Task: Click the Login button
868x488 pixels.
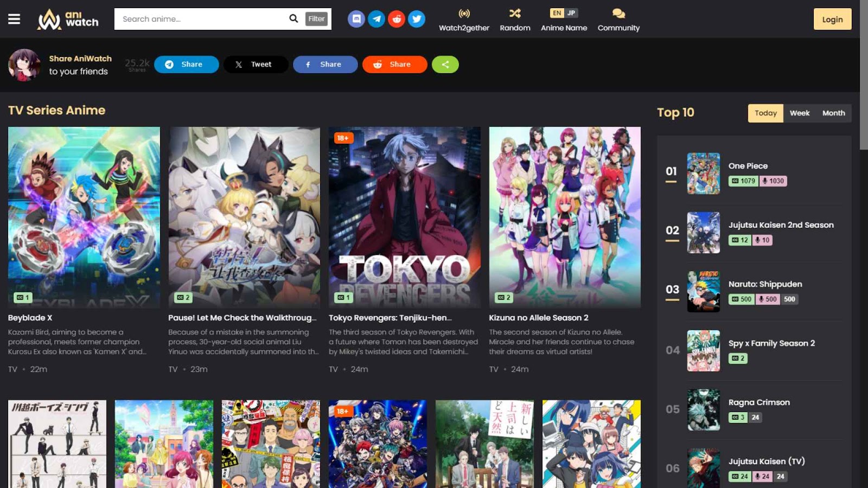Action: point(832,19)
